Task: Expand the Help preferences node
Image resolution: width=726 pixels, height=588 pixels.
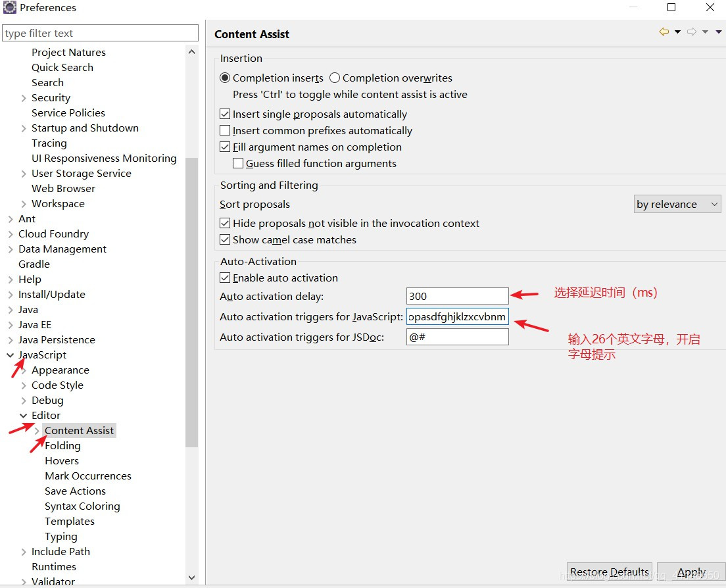Action: pos(11,280)
